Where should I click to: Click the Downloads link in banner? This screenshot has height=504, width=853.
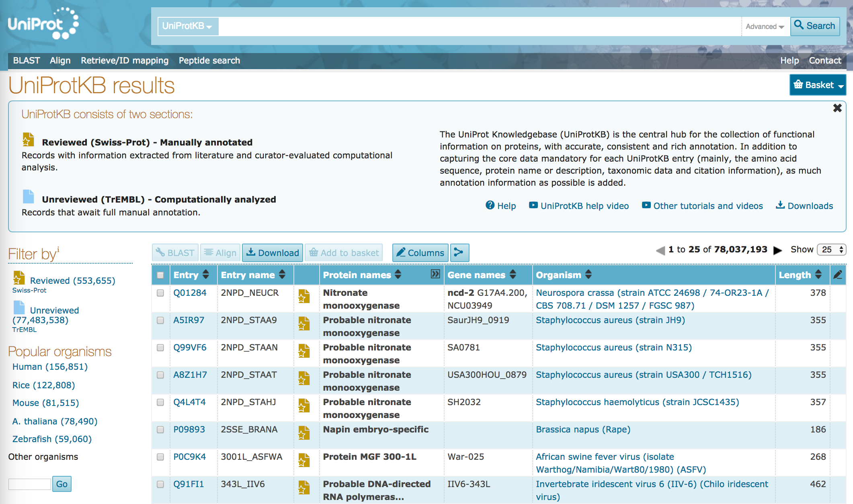click(804, 206)
